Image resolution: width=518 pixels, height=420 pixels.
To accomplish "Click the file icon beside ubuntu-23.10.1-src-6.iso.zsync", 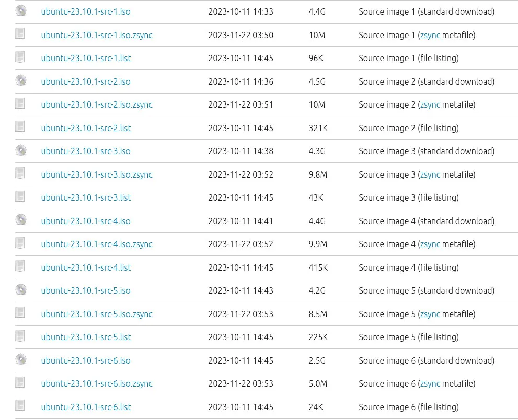I will tap(20, 383).
